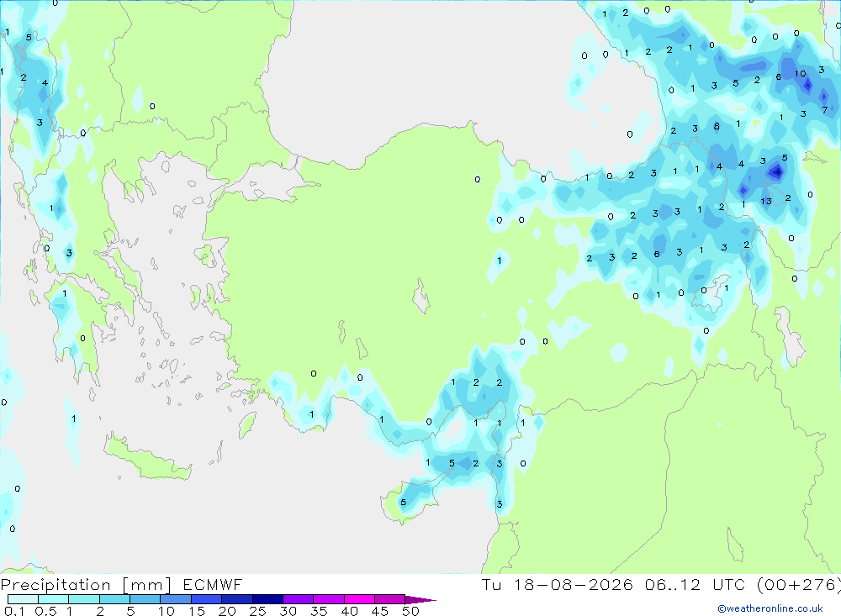Viewport: 841px width, 616px height.
Task: Click the 10 mm precipitation value in the northeast
Action: coord(800,73)
